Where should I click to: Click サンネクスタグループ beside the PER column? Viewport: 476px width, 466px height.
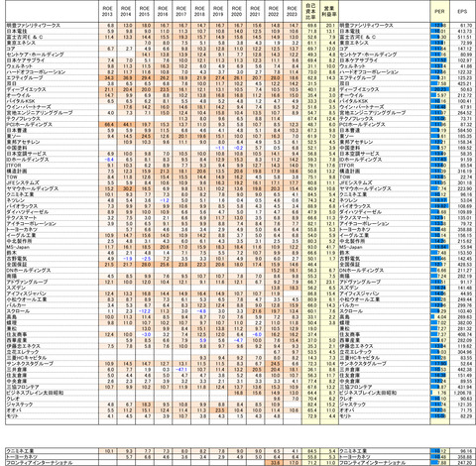363,364
